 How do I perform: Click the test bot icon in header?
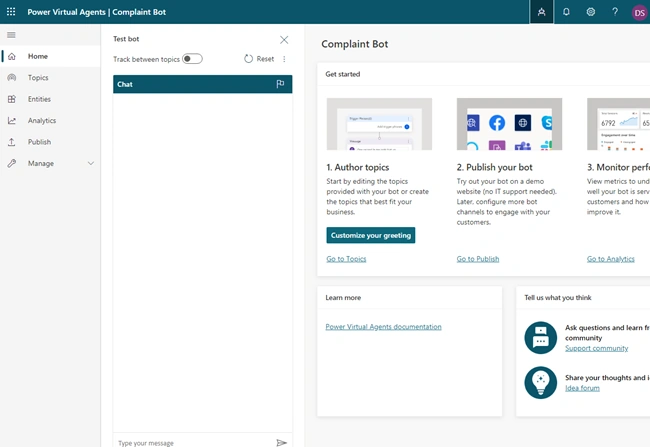(x=541, y=12)
